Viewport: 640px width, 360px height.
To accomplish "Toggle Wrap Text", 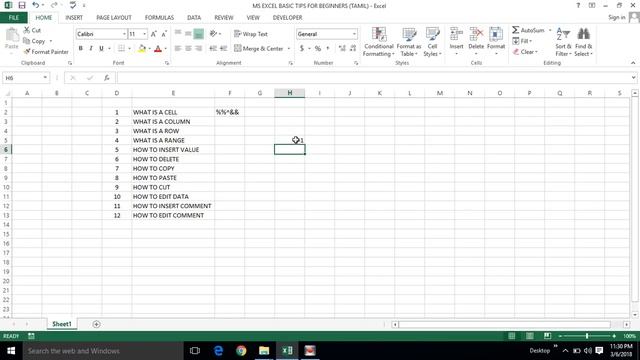I will (x=251, y=34).
